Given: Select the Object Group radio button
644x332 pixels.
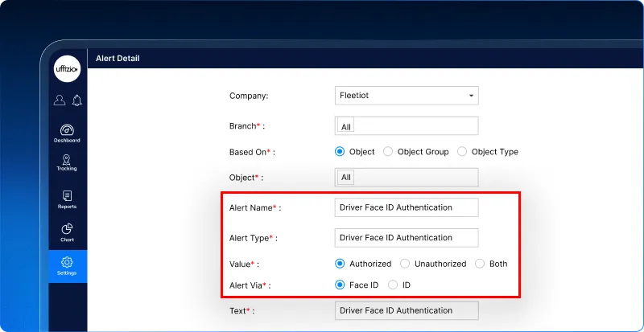Looking at the screenshot, I should tap(388, 152).
